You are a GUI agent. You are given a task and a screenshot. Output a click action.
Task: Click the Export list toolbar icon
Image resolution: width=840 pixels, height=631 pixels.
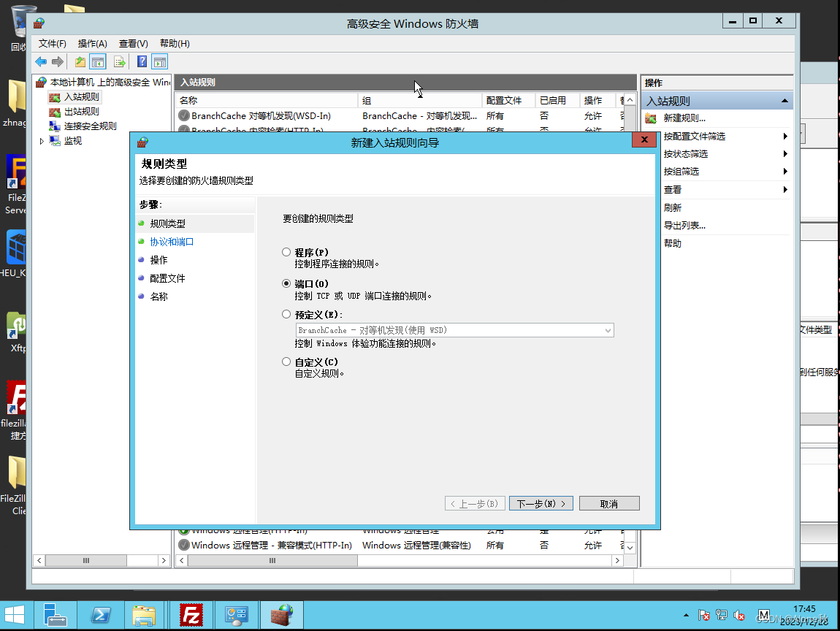coord(120,61)
